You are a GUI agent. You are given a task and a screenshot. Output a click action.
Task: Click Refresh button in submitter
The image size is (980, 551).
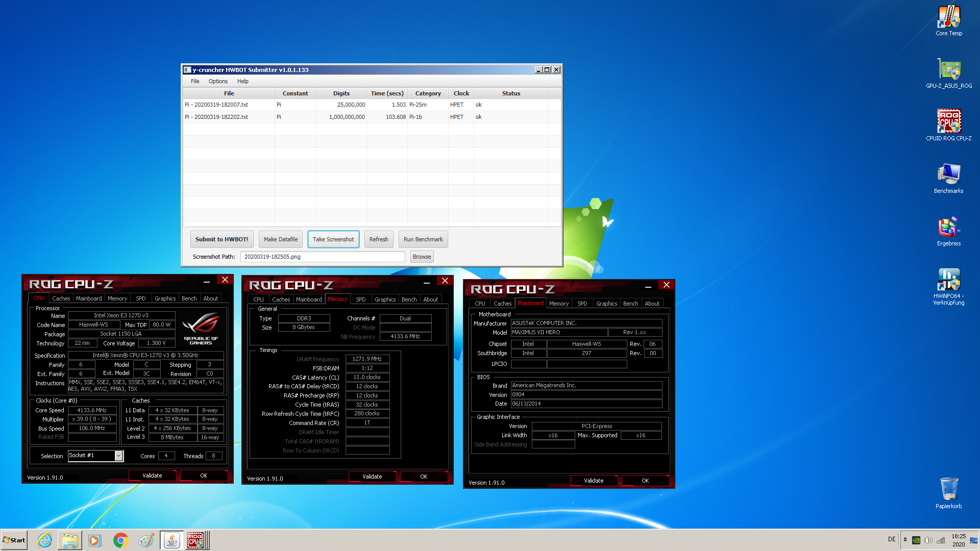tap(379, 239)
